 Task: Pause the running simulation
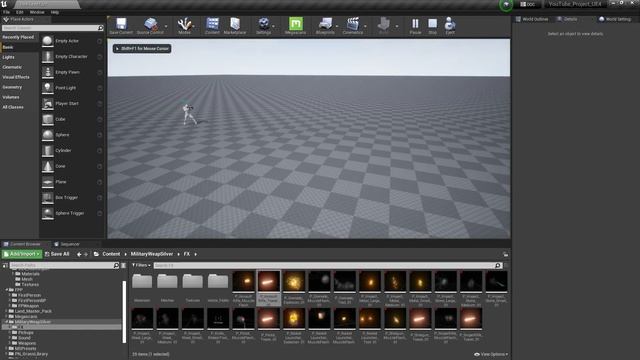(x=415, y=24)
